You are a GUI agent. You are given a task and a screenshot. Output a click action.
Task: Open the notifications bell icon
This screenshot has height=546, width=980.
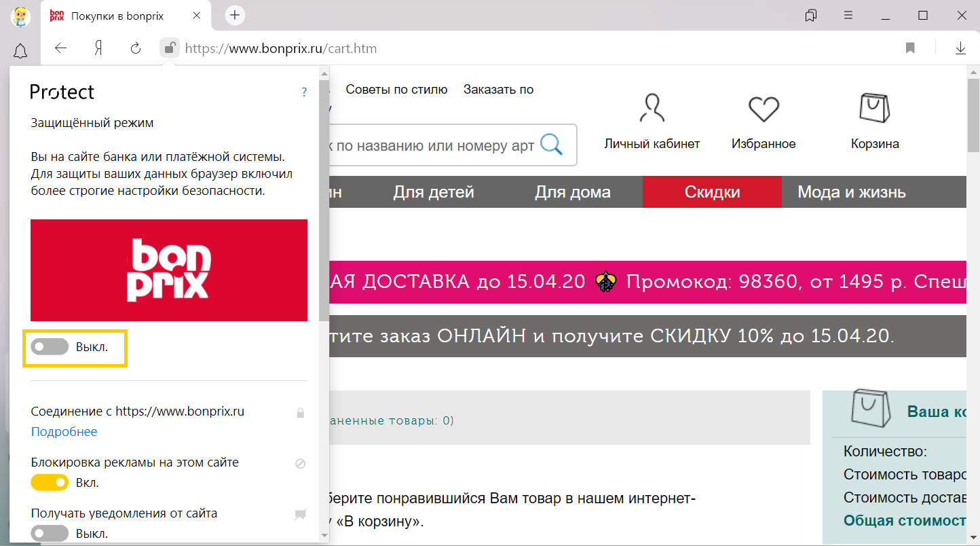point(20,50)
